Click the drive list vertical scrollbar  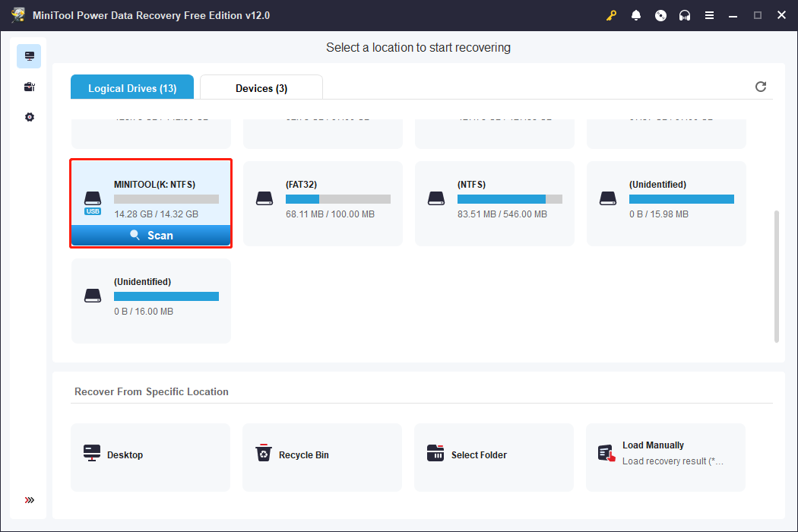(x=777, y=277)
